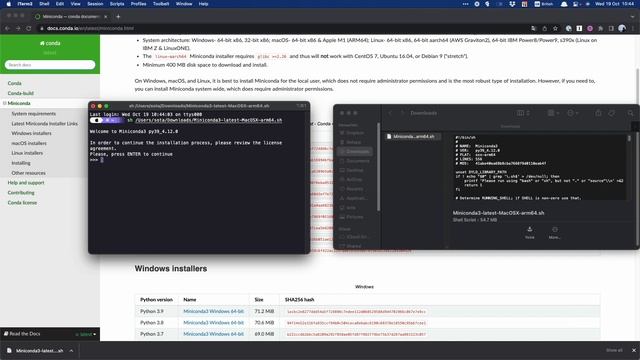
Task: Go to Installing sidebar item
Action: 21,163
